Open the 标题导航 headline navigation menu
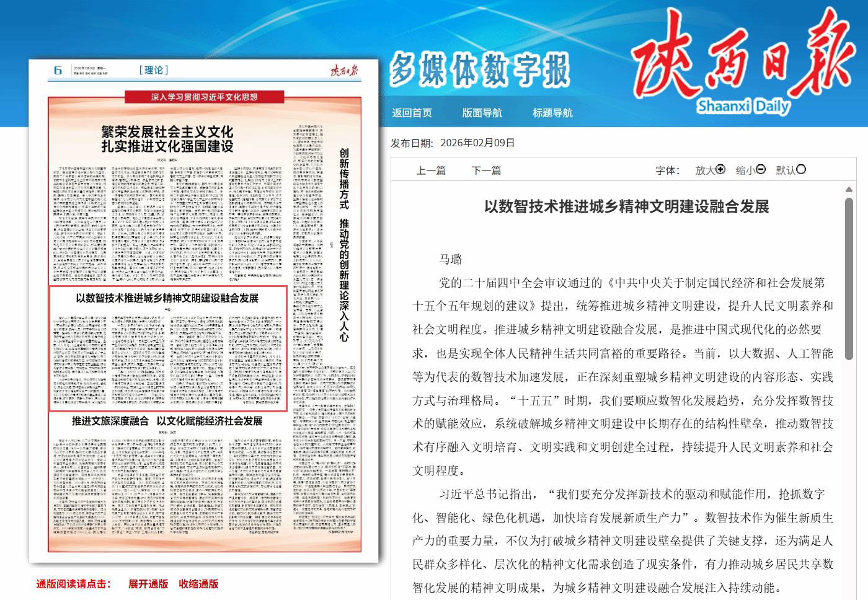Image resolution: width=868 pixels, height=600 pixels. 552,113
